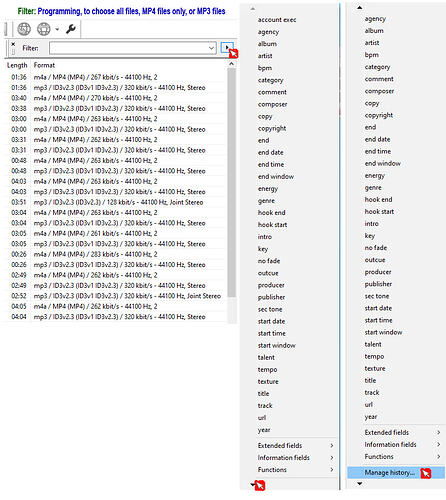The height and width of the screenshot is (500, 446).
Task: Expand the Filter history dropdown chevron
Action: [211, 48]
